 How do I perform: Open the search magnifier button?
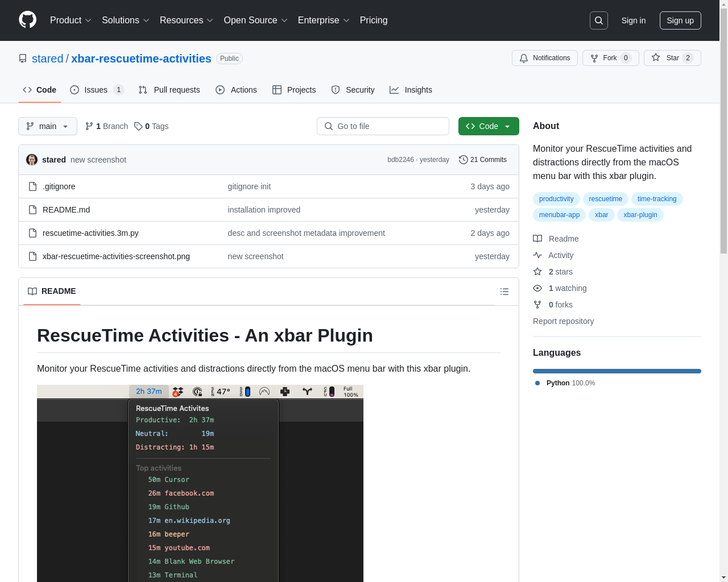[x=599, y=20]
